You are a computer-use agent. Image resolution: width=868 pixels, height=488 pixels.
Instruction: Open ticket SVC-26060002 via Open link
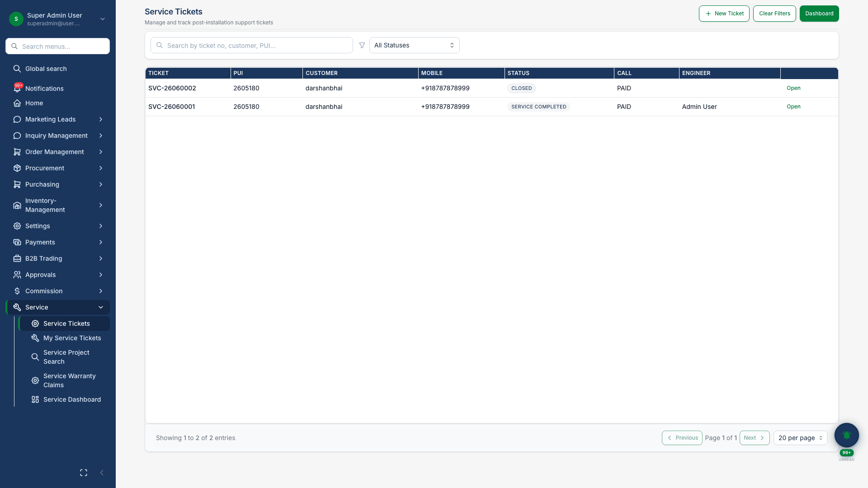click(793, 88)
